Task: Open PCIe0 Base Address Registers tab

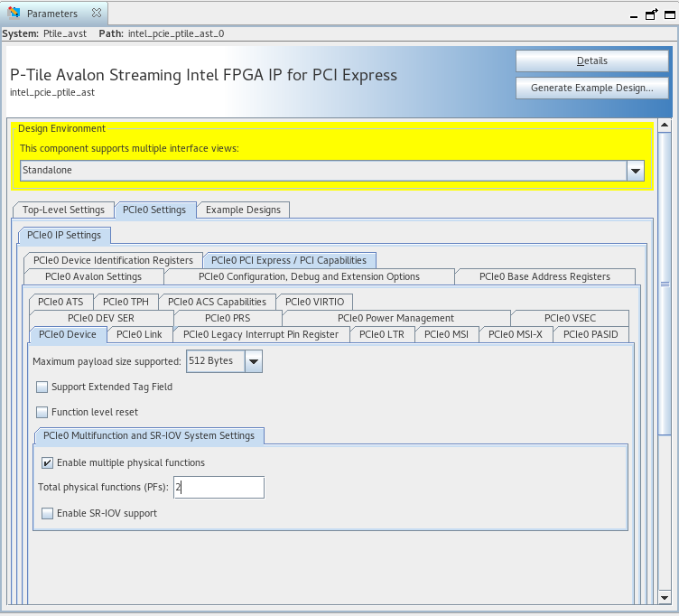Action: 544,276
